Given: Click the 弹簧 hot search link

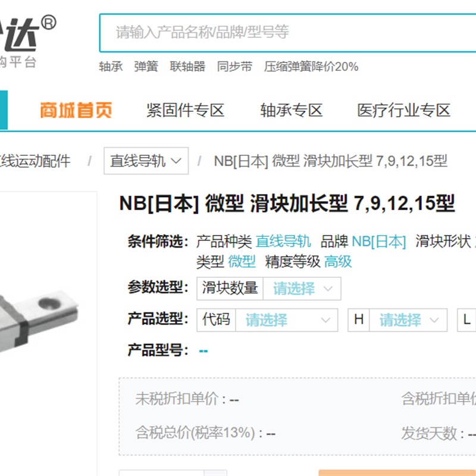Looking at the screenshot, I should tap(146, 67).
